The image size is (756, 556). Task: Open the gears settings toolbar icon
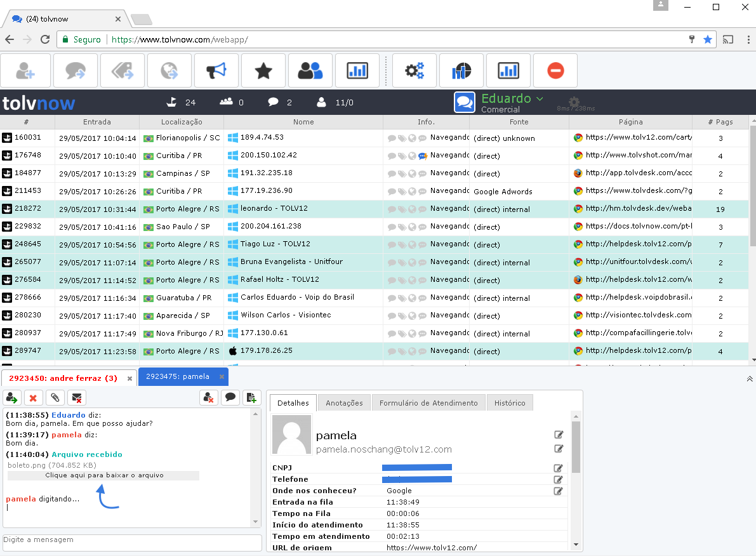[x=414, y=71]
